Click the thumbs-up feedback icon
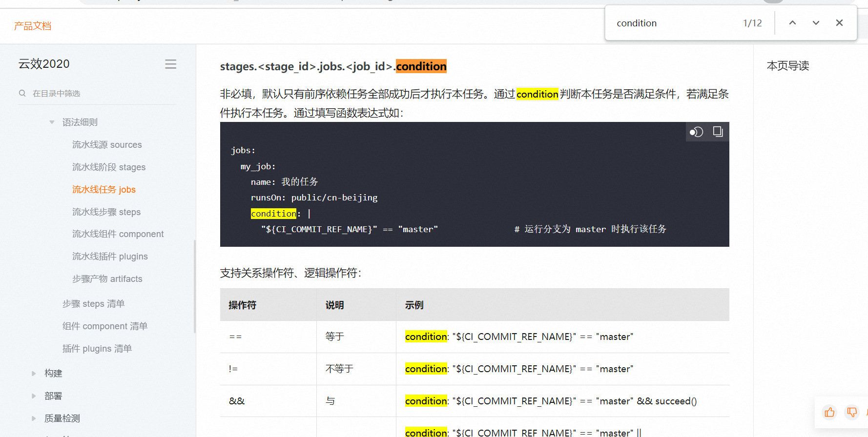The height and width of the screenshot is (437, 868). pyautogui.click(x=829, y=413)
